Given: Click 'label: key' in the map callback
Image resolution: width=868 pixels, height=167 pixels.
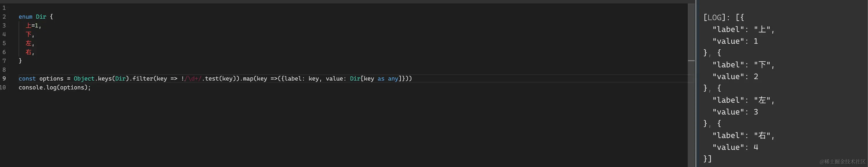Looking at the screenshot, I should click(302, 78).
